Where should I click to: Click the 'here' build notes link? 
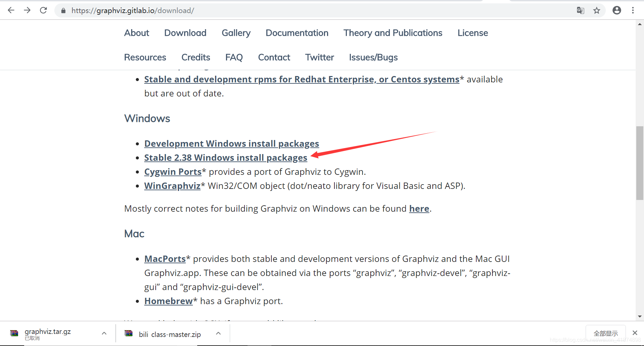[x=419, y=209]
